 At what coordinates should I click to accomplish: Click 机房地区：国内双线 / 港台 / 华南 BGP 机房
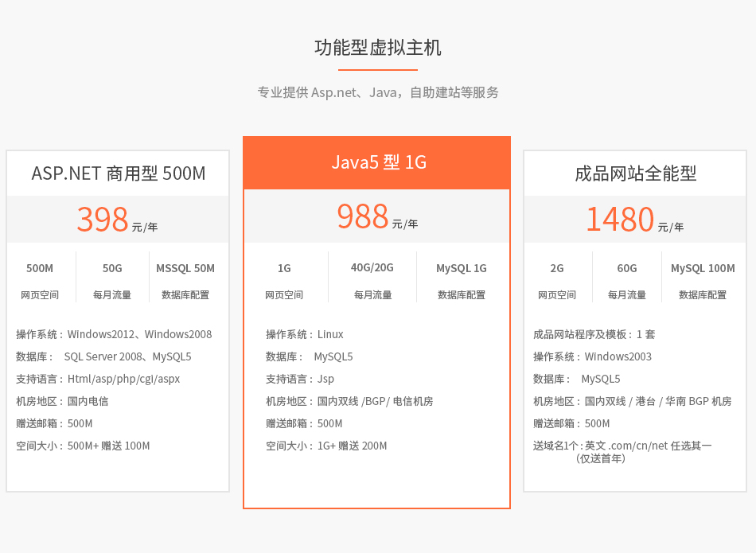click(632, 401)
